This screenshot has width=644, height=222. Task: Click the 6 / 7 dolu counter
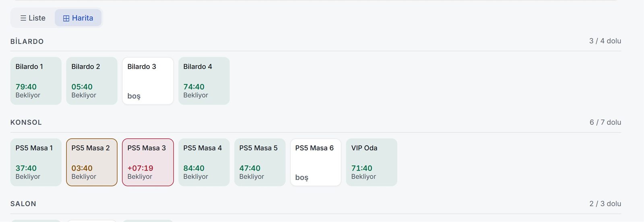pos(605,122)
